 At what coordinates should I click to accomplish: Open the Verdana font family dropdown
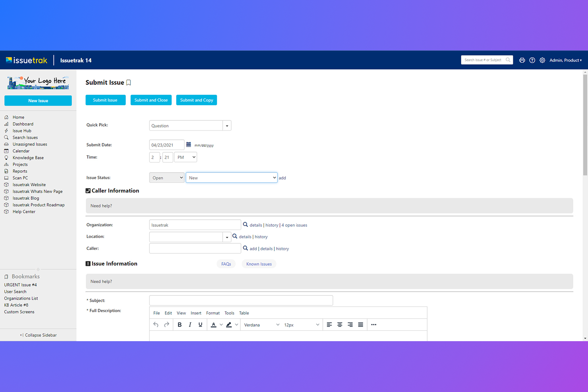point(261,325)
